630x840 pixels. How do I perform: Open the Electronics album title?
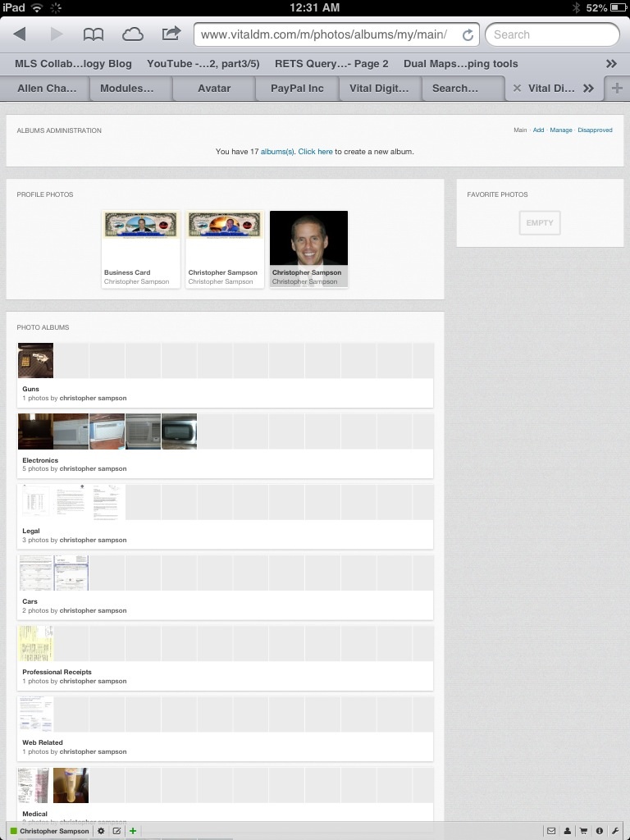pos(40,460)
